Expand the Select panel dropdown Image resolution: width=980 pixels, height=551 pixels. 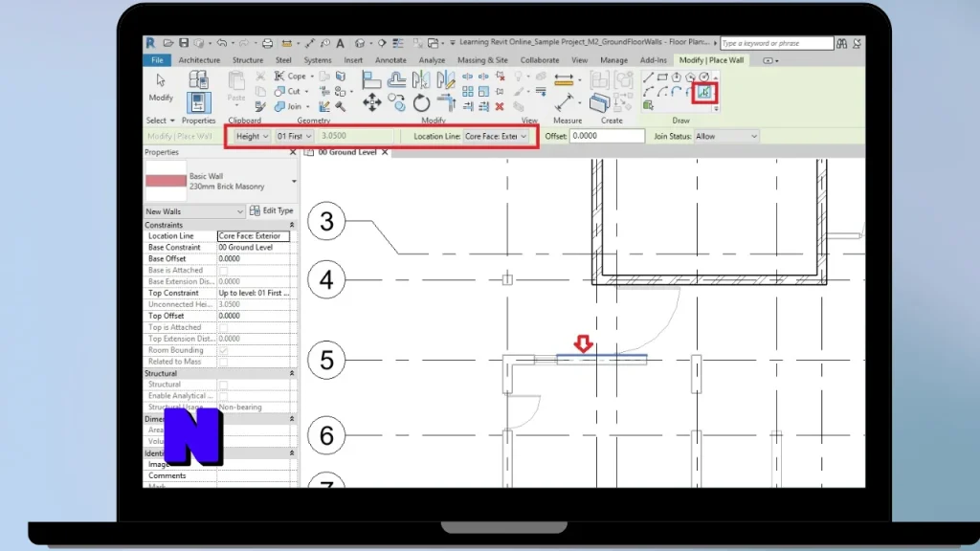[161, 120]
